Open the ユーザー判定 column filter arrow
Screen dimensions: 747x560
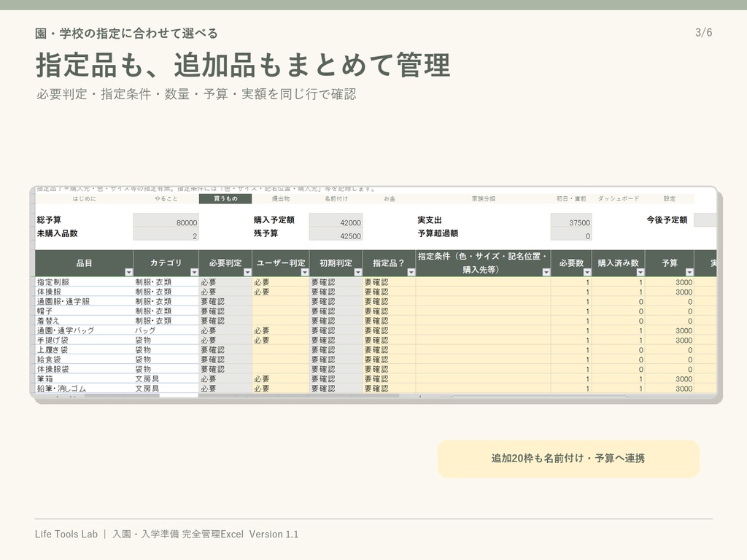click(x=305, y=272)
